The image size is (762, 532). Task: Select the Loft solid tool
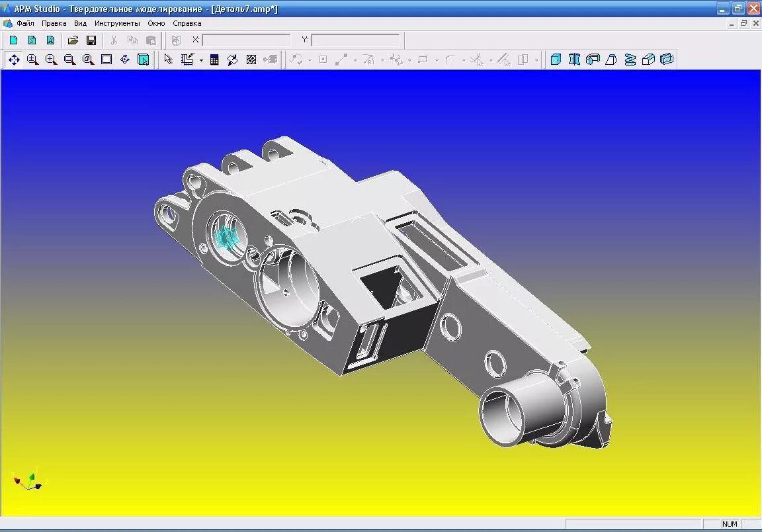611,60
